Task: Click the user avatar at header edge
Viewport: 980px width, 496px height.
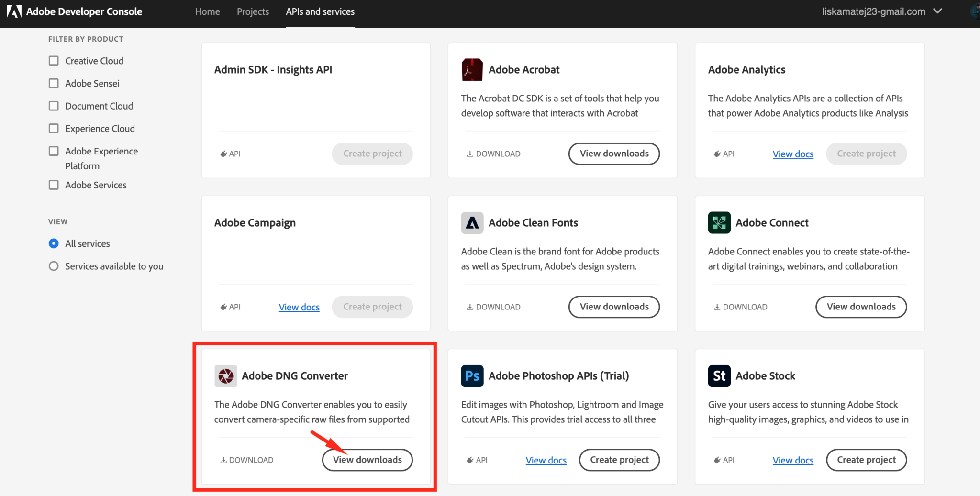Action: click(x=975, y=11)
